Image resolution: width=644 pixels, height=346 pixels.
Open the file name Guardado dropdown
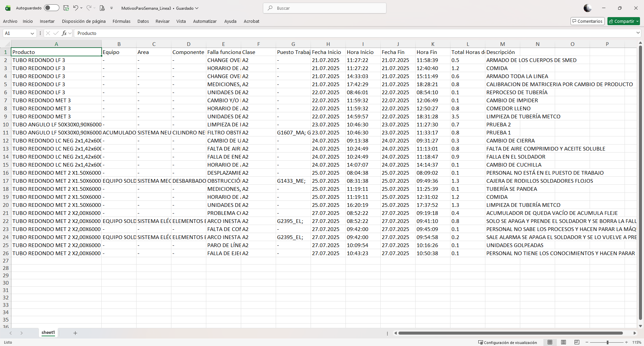pos(197,8)
